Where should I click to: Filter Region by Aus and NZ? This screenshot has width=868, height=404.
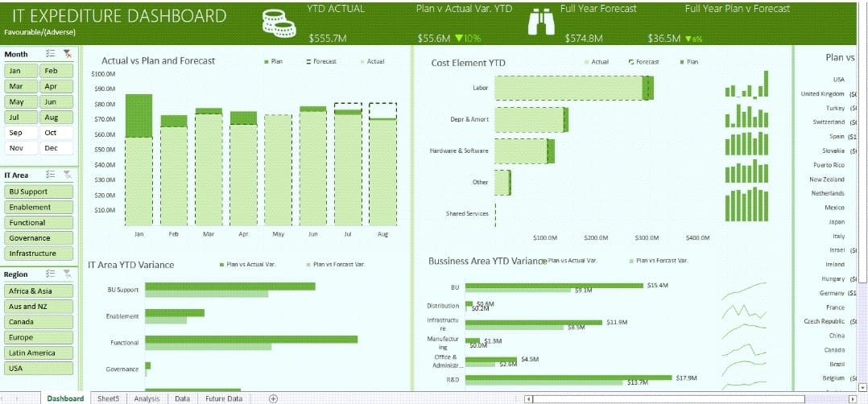[39, 307]
